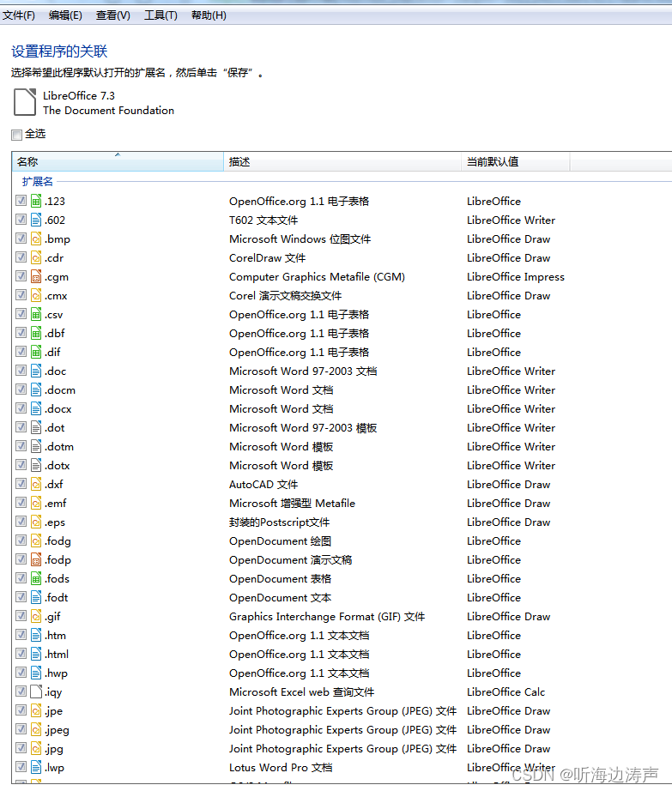The width and height of the screenshot is (672, 791).
Task: Click the spreadsheet icon next to .123
Action: (36, 201)
